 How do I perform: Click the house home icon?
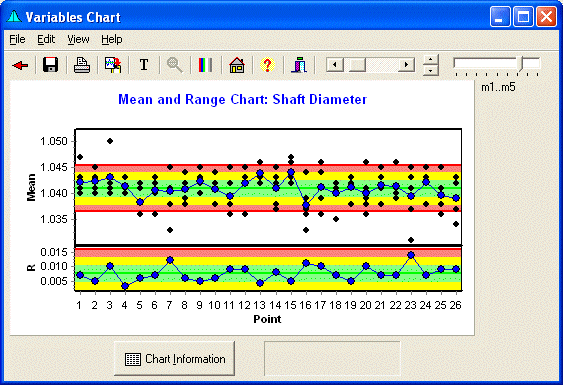click(237, 65)
